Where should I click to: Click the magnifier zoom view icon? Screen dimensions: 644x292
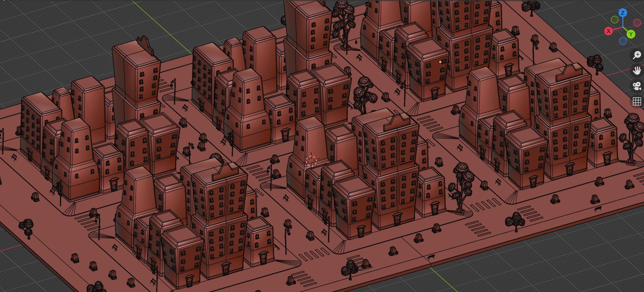tap(637, 55)
